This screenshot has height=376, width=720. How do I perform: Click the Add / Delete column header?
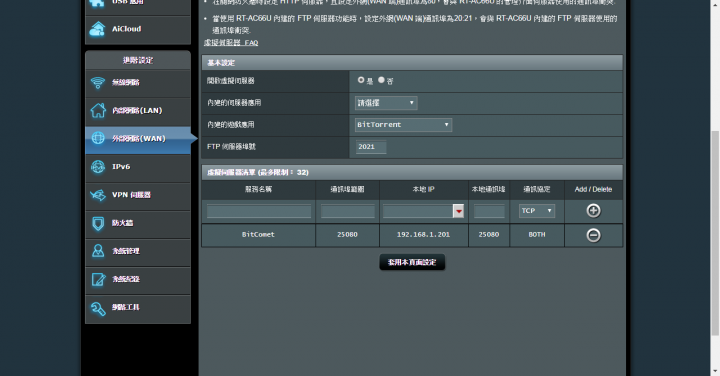593,189
